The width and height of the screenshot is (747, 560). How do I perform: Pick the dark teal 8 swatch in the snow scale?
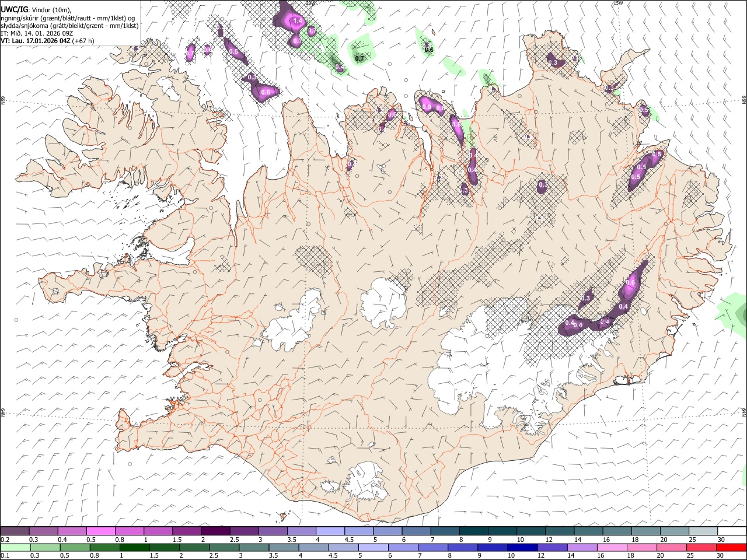click(x=473, y=531)
